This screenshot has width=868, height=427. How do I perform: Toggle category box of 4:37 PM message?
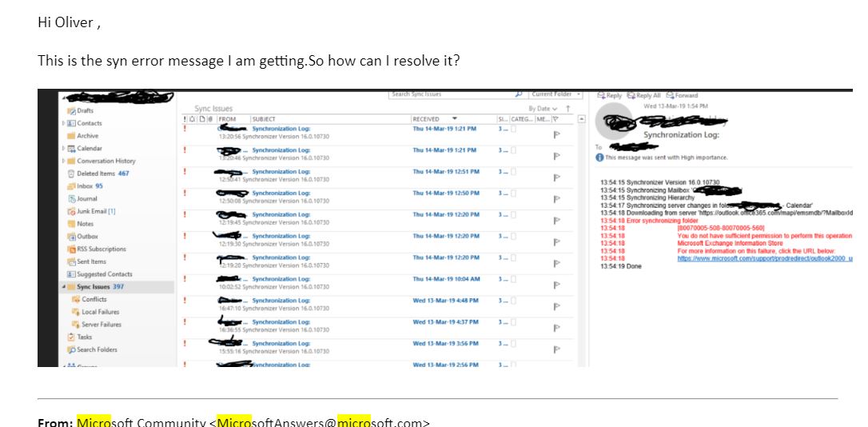click(x=513, y=322)
